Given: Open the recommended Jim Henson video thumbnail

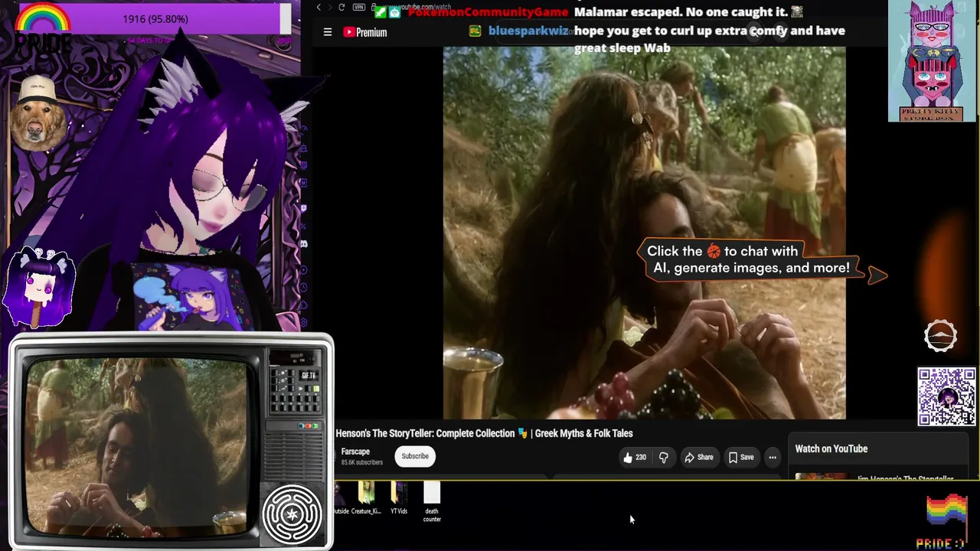Looking at the screenshot, I should 821,477.
